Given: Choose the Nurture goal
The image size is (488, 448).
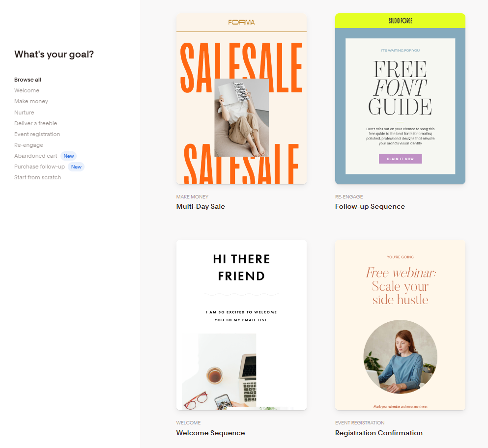Looking at the screenshot, I should pos(24,112).
